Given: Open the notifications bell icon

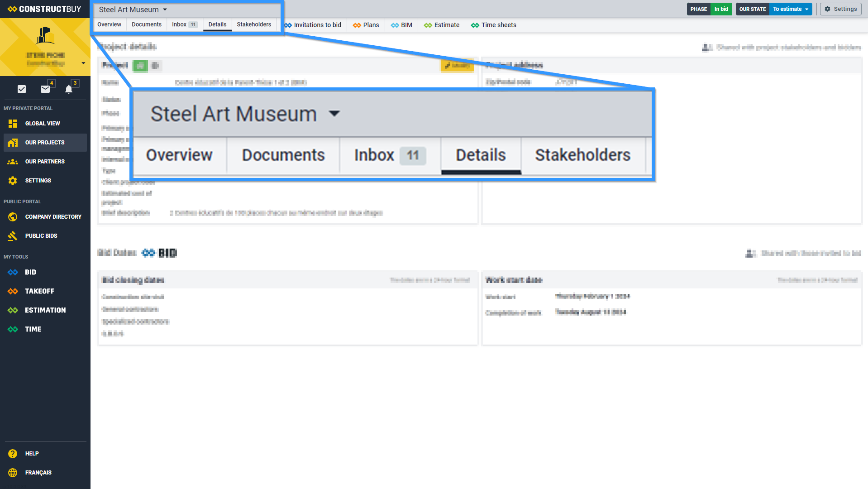Looking at the screenshot, I should 69,89.
